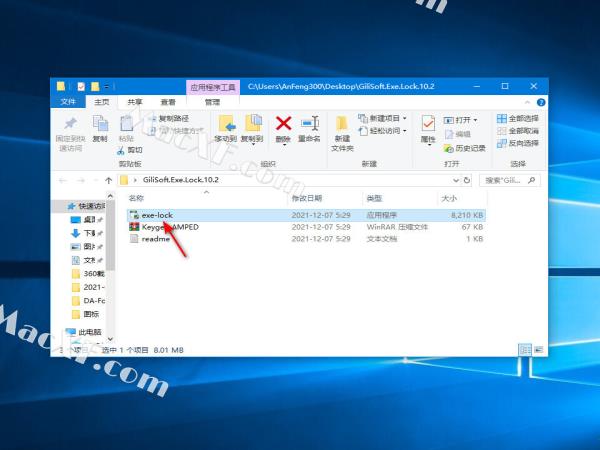Open the File tab
Screen dimensions: 600x450
(68, 102)
